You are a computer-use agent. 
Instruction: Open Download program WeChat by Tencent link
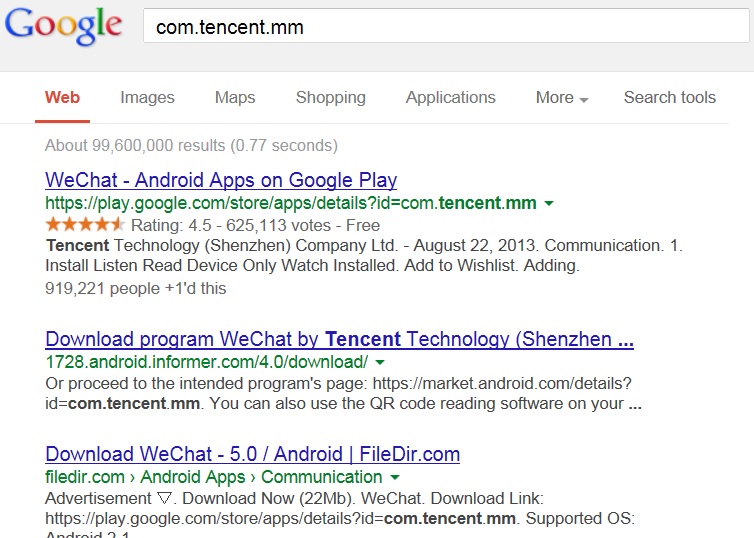[339, 339]
